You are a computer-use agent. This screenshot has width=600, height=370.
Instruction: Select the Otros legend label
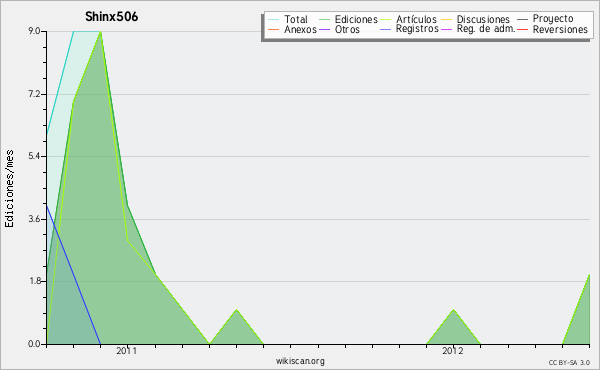click(x=347, y=29)
